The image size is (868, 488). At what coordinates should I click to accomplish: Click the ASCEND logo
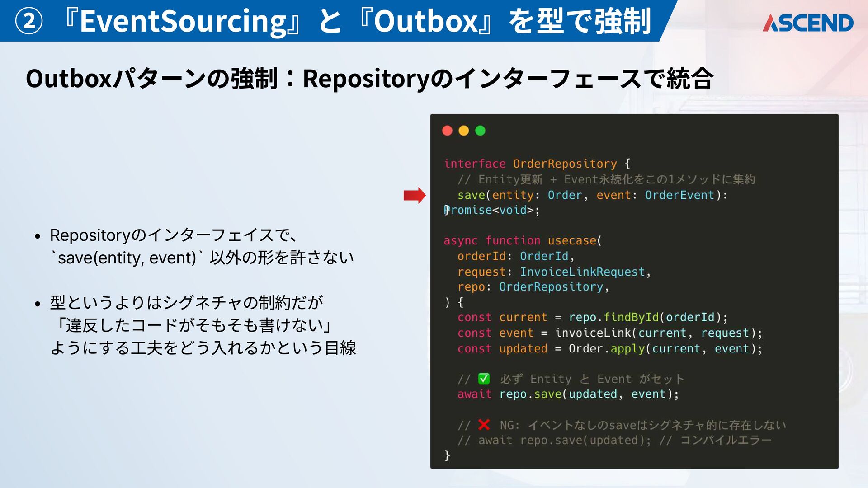808,23
